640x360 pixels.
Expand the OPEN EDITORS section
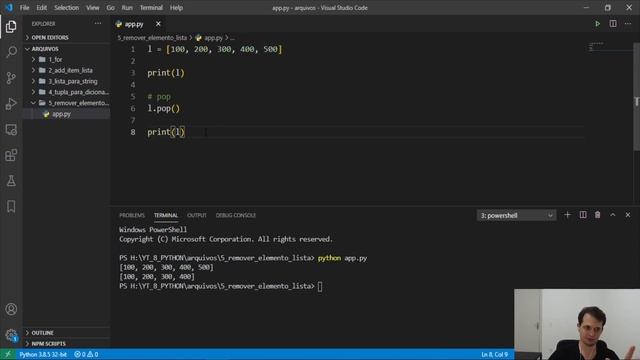point(67,37)
